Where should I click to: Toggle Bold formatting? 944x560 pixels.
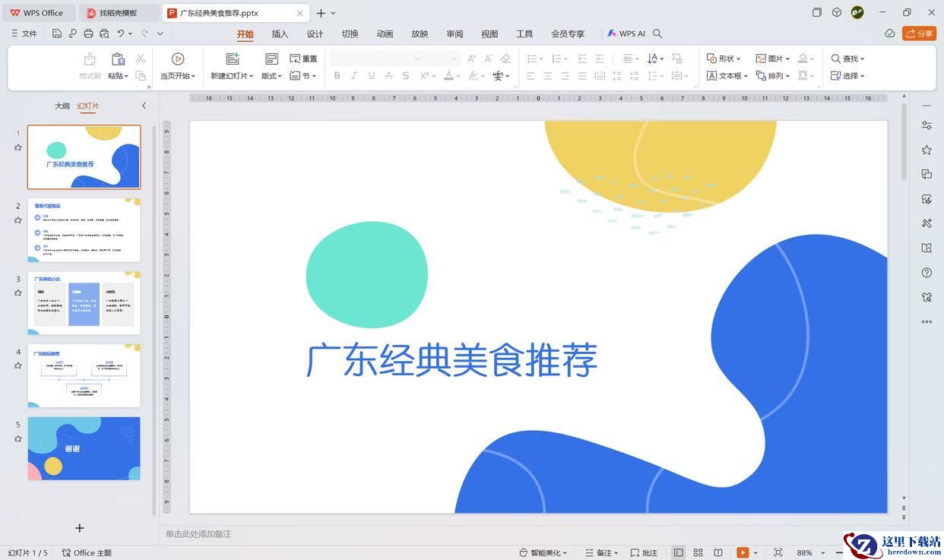pos(337,76)
